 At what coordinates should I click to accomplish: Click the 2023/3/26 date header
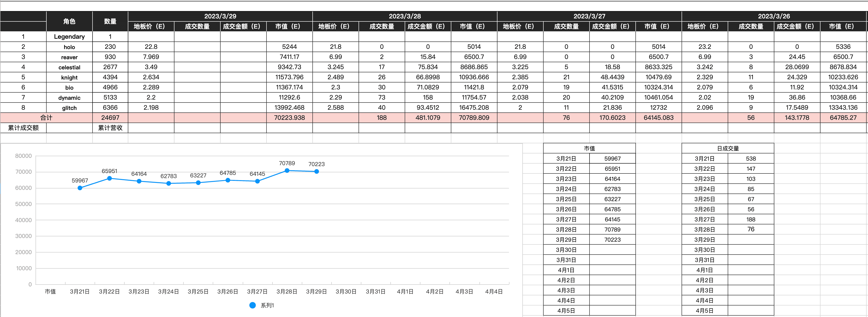(774, 16)
